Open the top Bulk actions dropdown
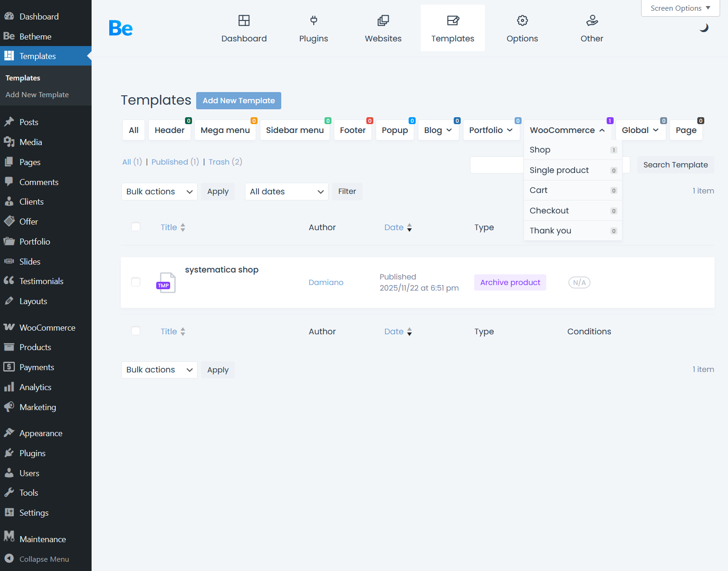Image resolution: width=728 pixels, height=571 pixels. (x=159, y=192)
